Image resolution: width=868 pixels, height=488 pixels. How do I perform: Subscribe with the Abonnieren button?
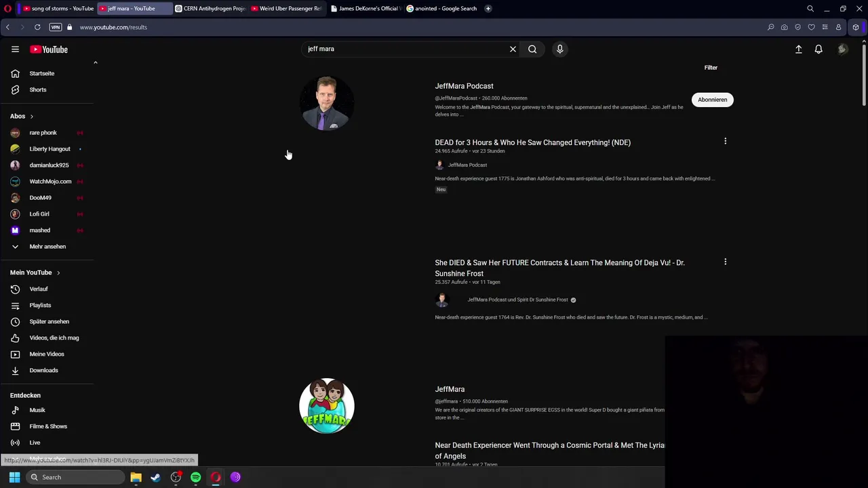[712, 100]
